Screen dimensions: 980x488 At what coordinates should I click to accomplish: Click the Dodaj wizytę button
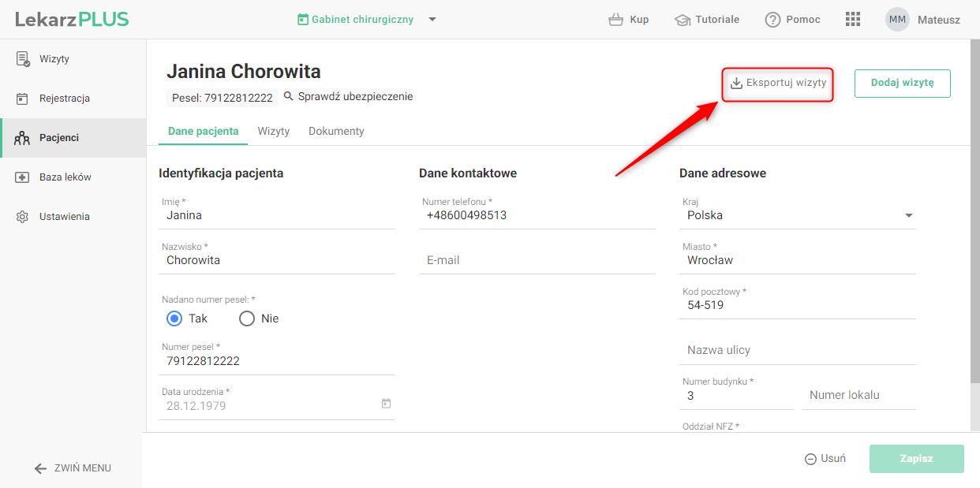pos(902,83)
